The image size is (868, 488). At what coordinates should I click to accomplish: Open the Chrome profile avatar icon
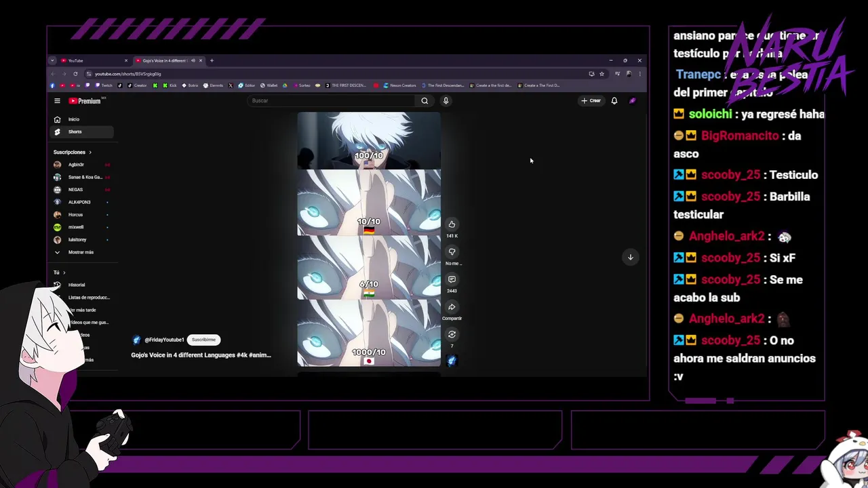629,73
